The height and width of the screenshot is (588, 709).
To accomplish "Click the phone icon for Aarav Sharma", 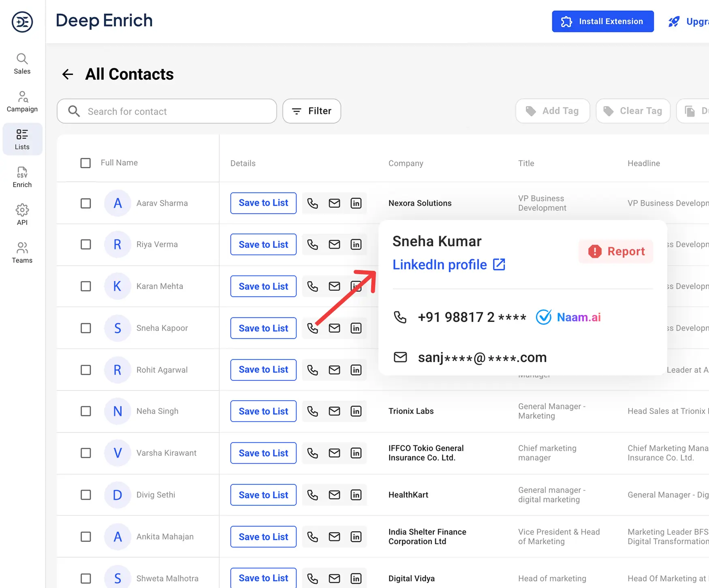I will click(312, 203).
